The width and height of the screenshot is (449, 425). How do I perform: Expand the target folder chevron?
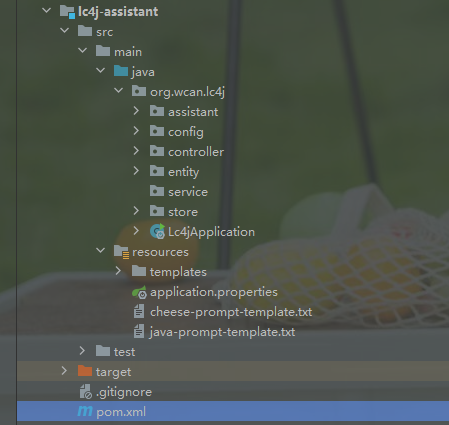tap(64, 371)
